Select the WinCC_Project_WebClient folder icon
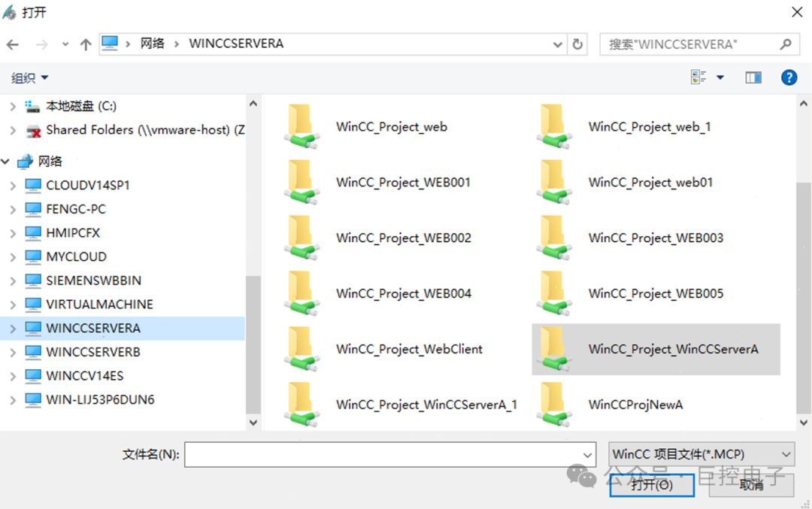The height and width of the screenshot is (509, 812). 301,349
